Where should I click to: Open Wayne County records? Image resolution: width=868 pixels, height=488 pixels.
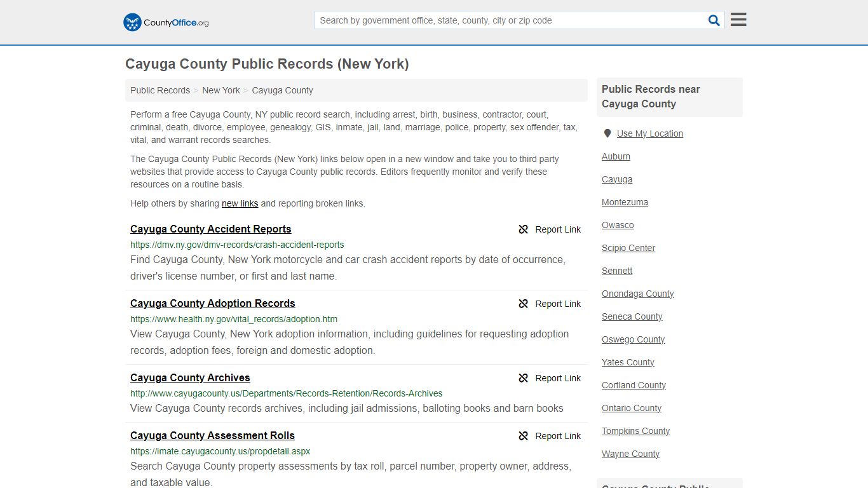[x=630, y=454]
